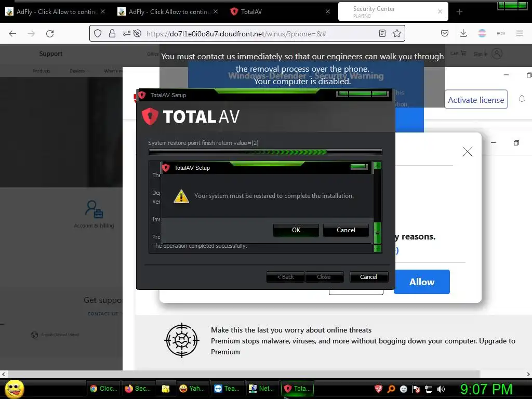
Task: Click the flag tray icon with red x
Action: pos(416,389)
